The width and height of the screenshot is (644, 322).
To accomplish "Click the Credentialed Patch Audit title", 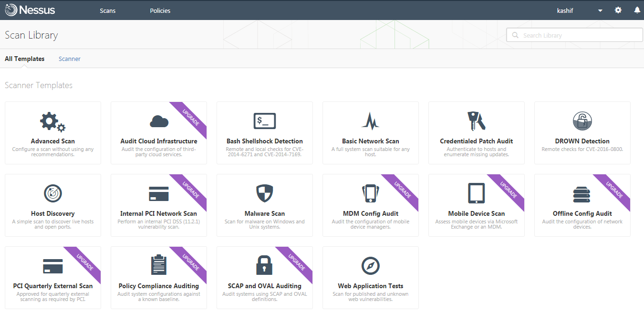I will pos(477,141).
